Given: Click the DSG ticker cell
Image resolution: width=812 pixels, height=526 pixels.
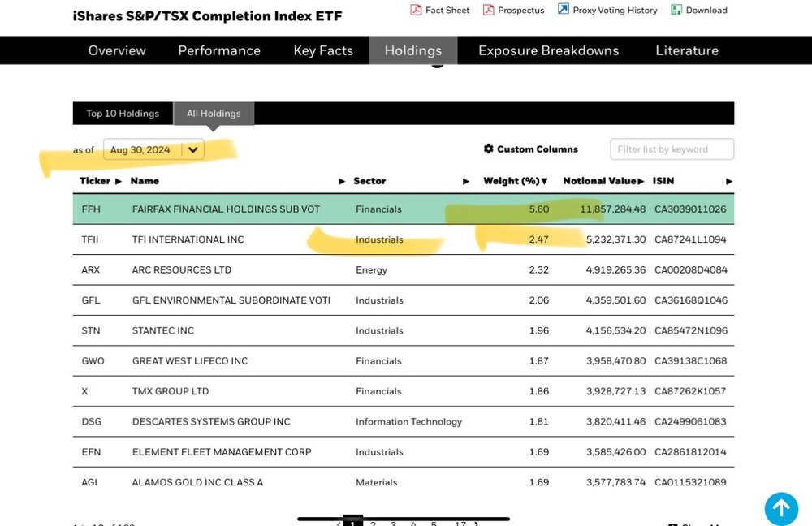Looking at the screenshot, I should pos(92,421).
